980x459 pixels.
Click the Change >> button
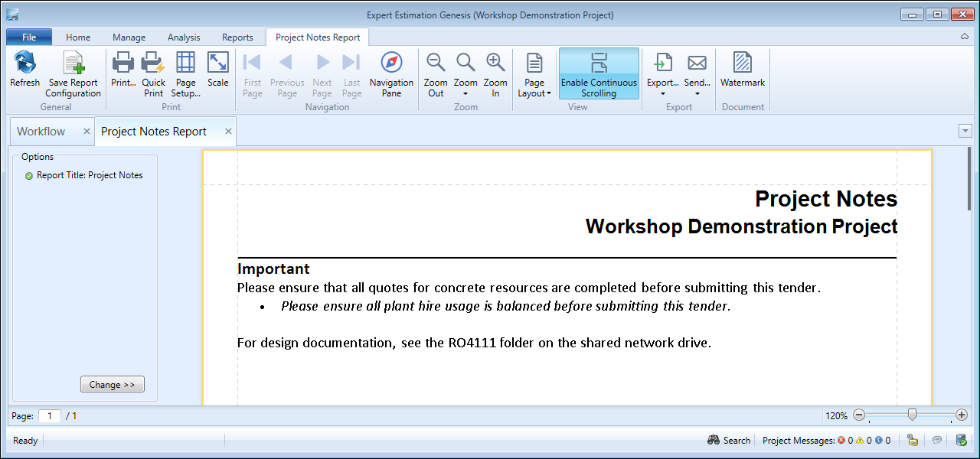pyautogui.click(x=113, y=385)
